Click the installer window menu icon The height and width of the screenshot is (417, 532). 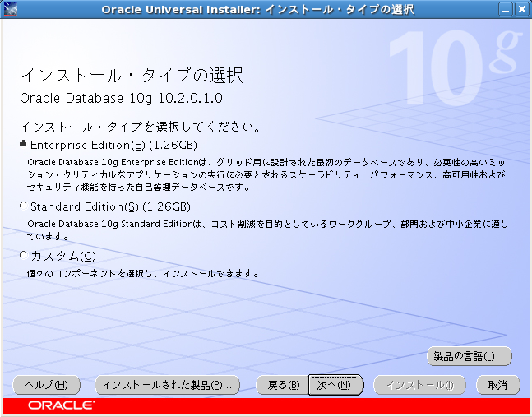click(10, 9)
